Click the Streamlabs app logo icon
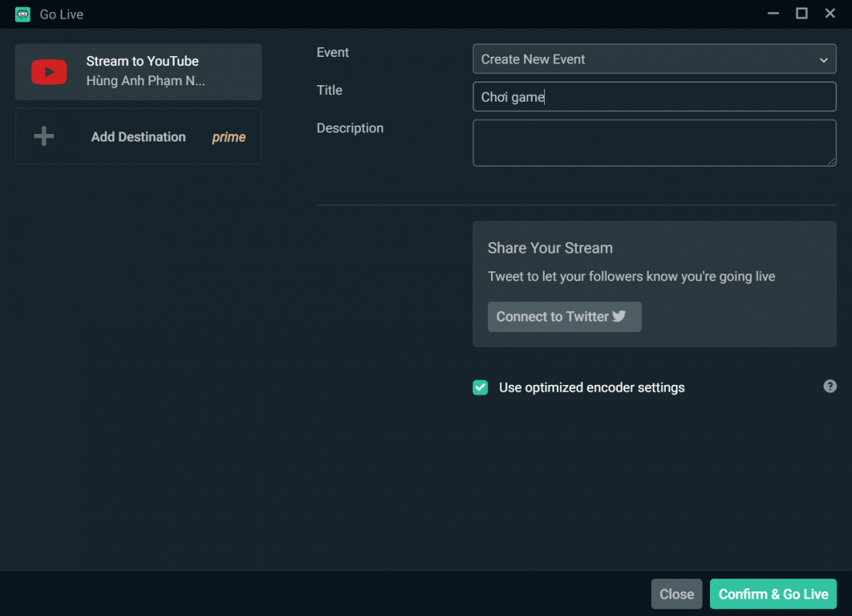The image size is (852, 616). pyautogui.click(x=23, y=14)
